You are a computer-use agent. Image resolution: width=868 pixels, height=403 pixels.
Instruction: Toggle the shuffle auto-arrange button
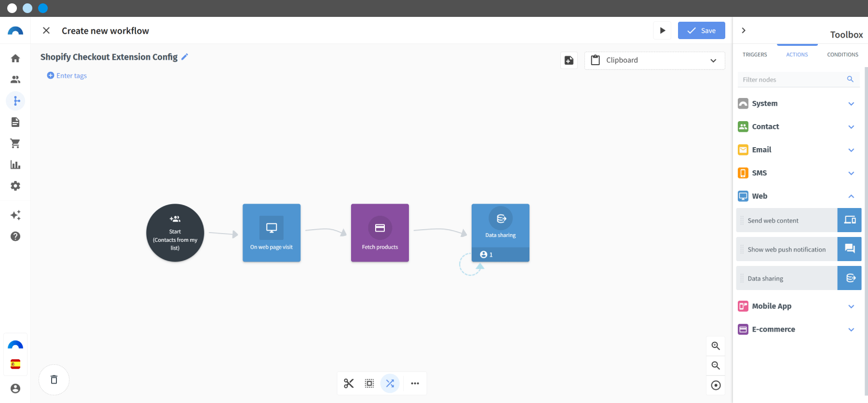pyautogui.click(x=390, y=383)
